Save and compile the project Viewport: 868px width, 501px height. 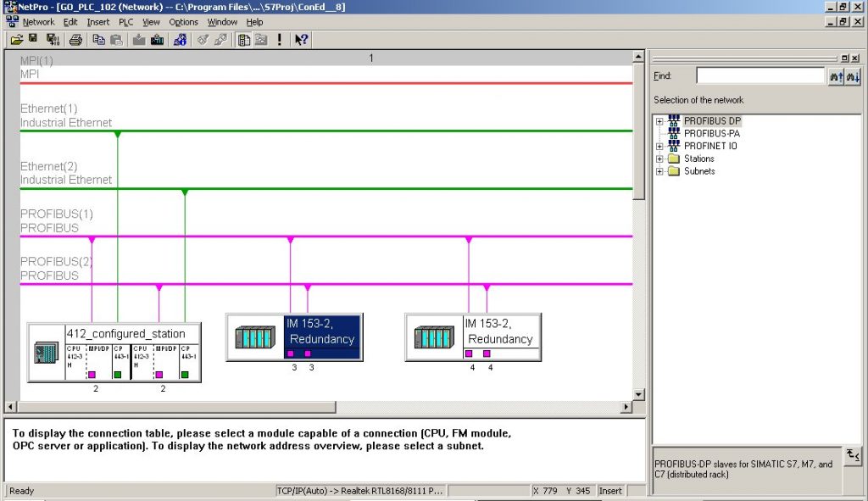point(53,39)
